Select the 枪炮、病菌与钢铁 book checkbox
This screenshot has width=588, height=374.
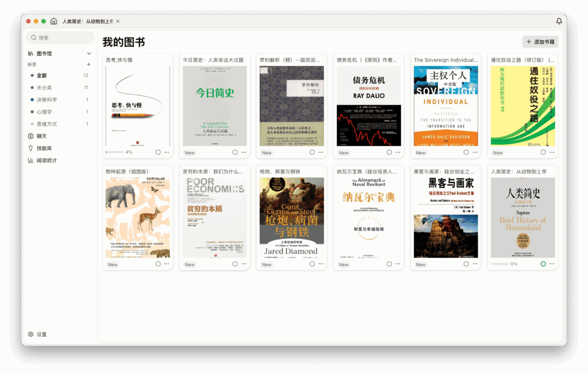311,264
